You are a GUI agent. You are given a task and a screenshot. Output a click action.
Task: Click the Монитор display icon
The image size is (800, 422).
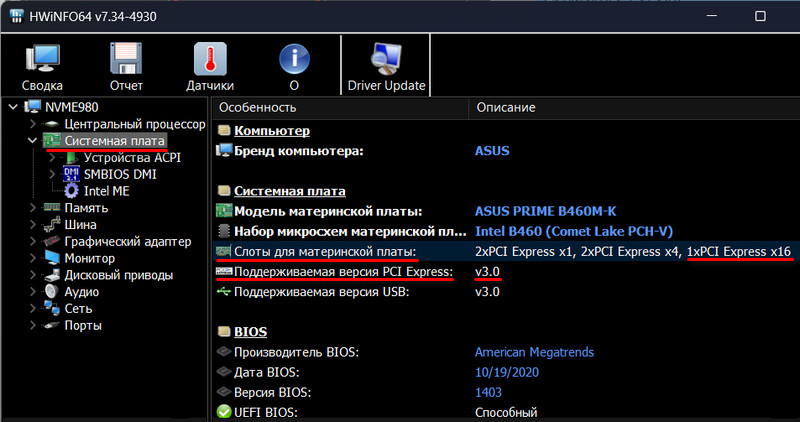coord(52,258)
